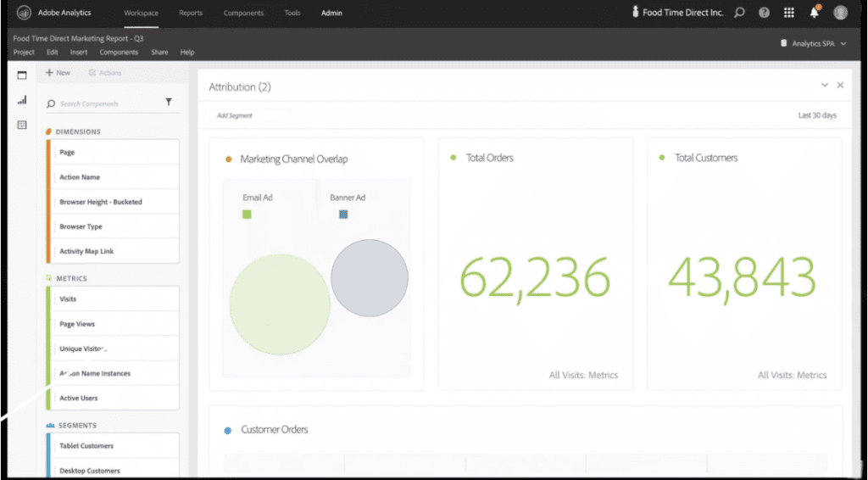Image resolution: width=868 pixels, height=480 pixels.
Task: Select the Active Users metric
Action: pyautogui.click(x=115, y=398)
